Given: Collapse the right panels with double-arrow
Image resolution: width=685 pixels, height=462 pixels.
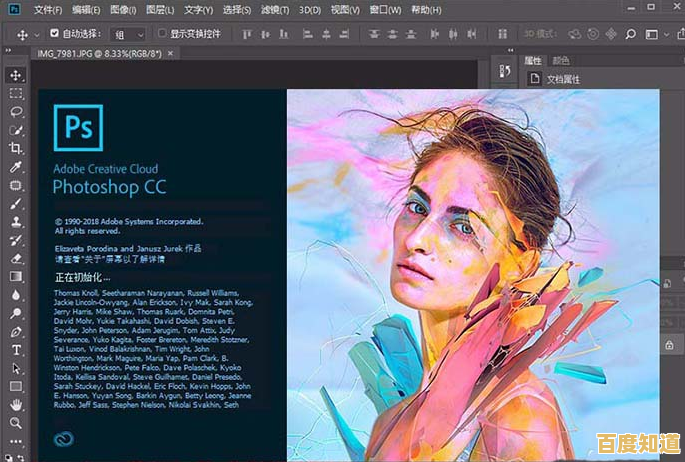Looking at the screenshot, I should pos(510,51).
